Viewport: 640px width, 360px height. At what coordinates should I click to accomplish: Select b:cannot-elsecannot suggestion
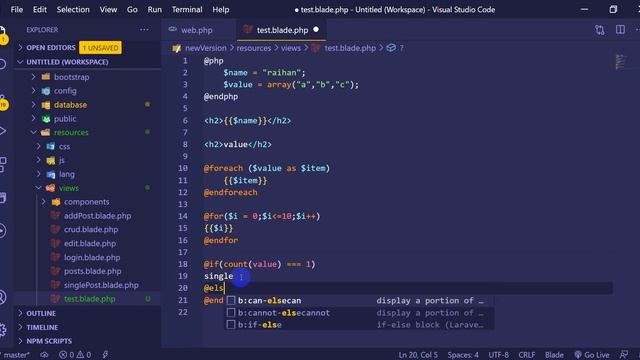[x=358, y=313]
